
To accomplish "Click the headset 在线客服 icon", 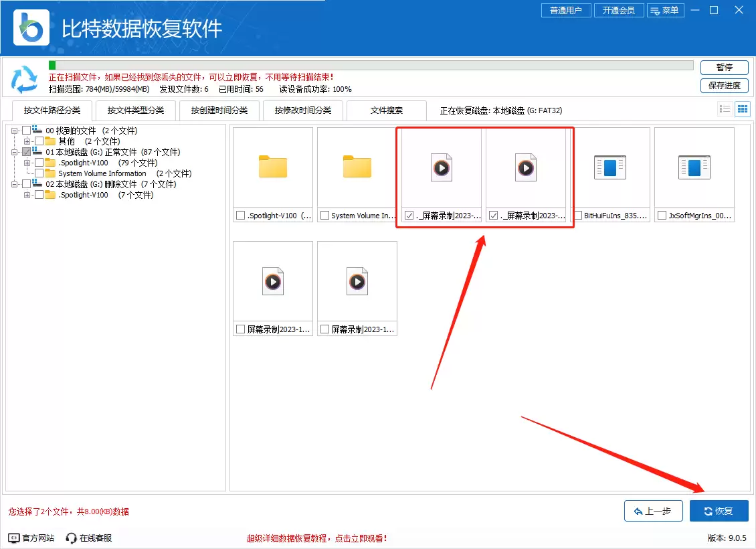I will 70,537.
